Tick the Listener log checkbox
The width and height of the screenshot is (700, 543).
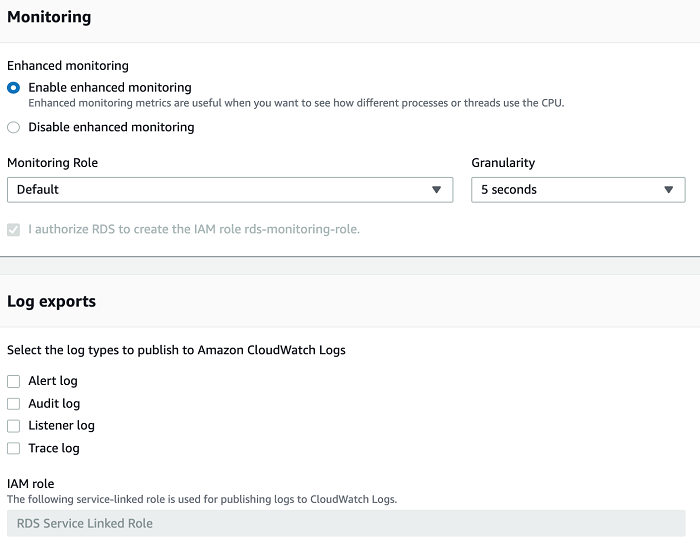point(13,426)
